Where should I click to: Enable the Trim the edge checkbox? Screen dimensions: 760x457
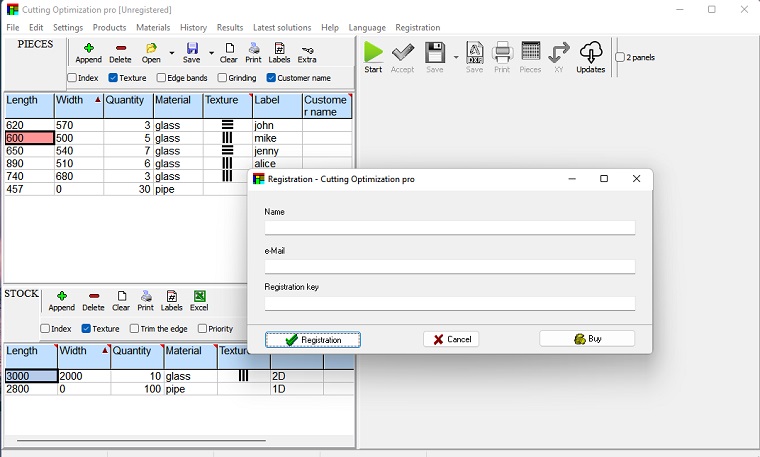pyautogui.click(x=134, y=329)
